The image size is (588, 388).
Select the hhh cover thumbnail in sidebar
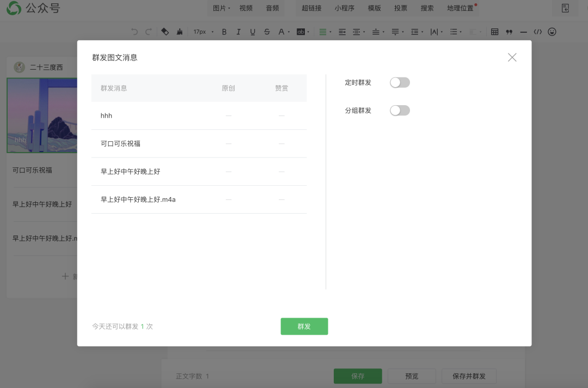tap(42, 115)
